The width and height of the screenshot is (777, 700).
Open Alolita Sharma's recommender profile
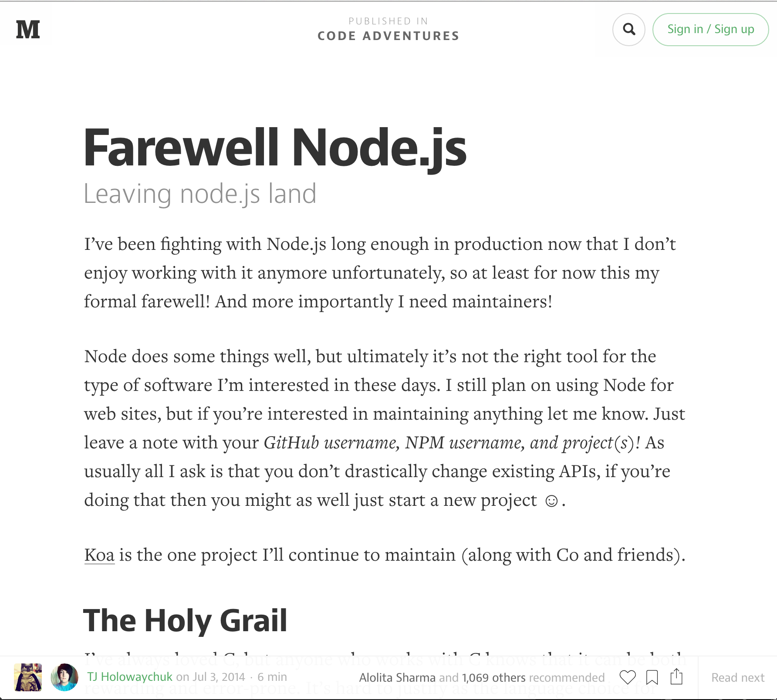point(397,677)
